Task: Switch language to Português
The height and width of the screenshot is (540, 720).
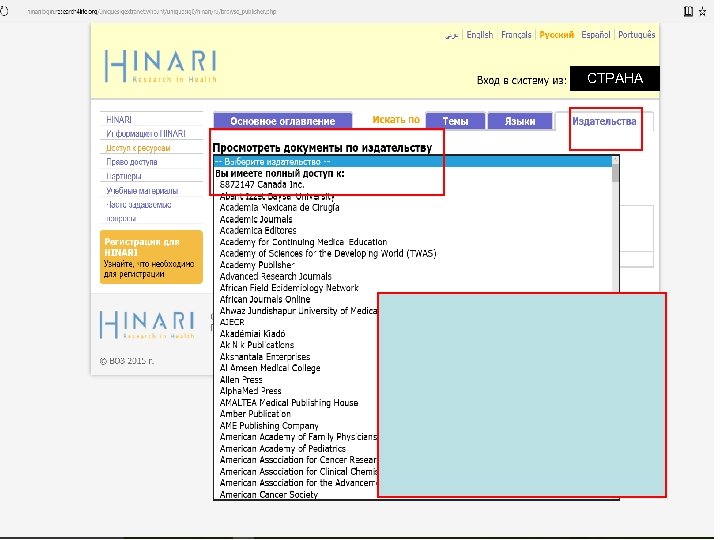Action: click(636, 35)
